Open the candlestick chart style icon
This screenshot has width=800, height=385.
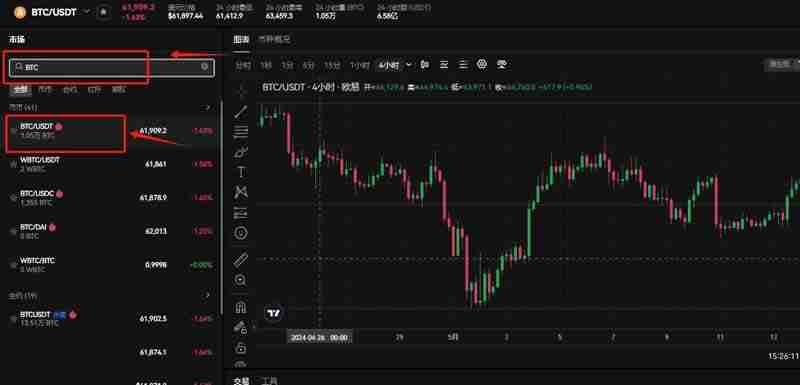click(424, 65)
